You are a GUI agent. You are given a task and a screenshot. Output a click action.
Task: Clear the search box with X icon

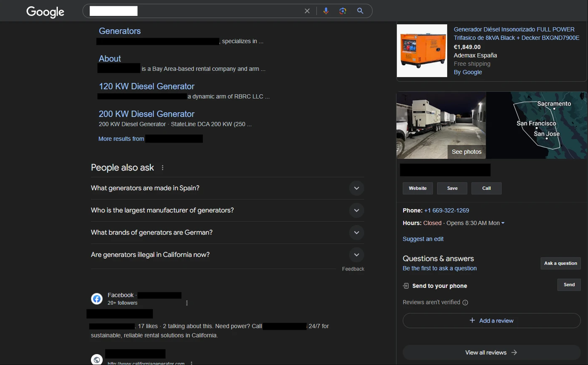[307, 11]
